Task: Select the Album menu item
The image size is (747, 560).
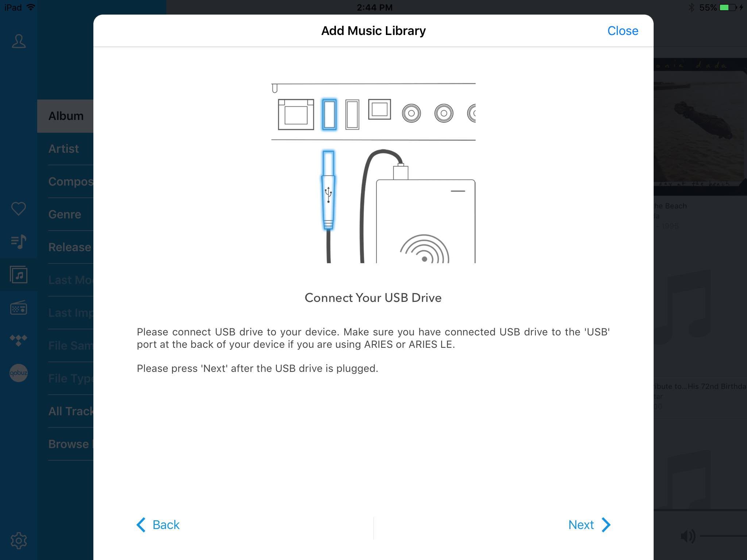Action: coord(66,116)
